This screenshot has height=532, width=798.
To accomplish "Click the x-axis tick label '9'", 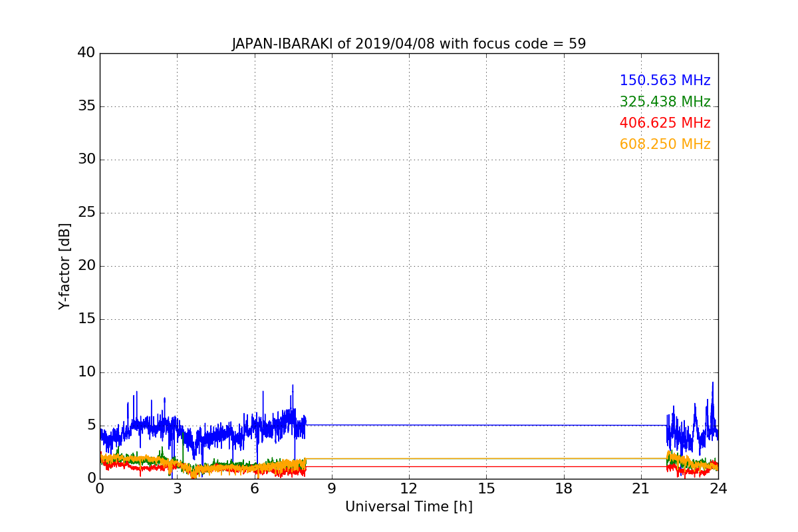I will pyautogui.click(x=332, y=488).
